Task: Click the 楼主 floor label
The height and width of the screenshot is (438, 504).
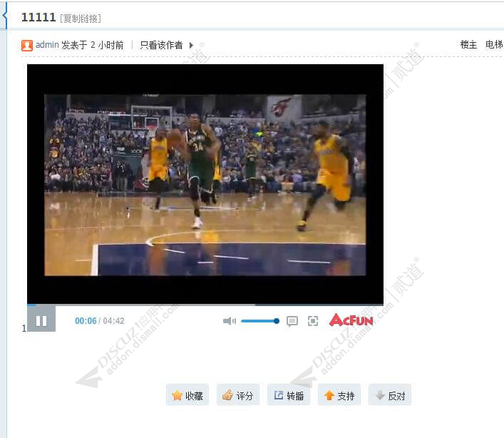Action: pos(468,44)
